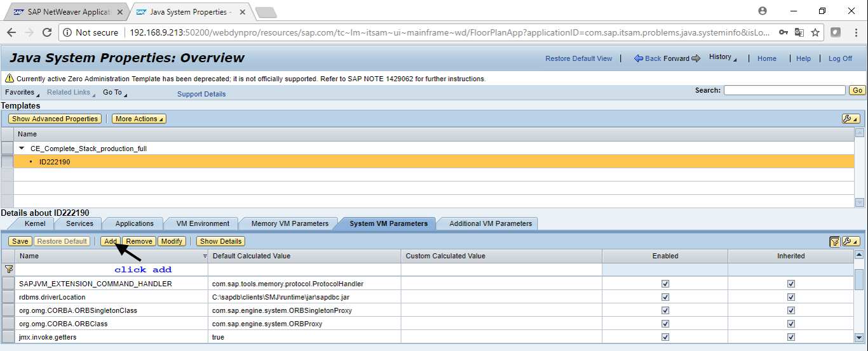
Task: Click the Modify button
Action: tap(172, 241)
